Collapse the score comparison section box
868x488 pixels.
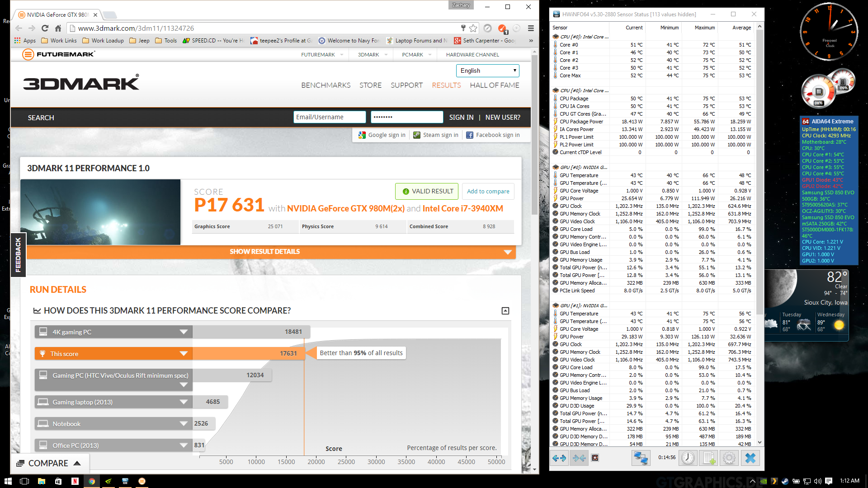point(505,311)
